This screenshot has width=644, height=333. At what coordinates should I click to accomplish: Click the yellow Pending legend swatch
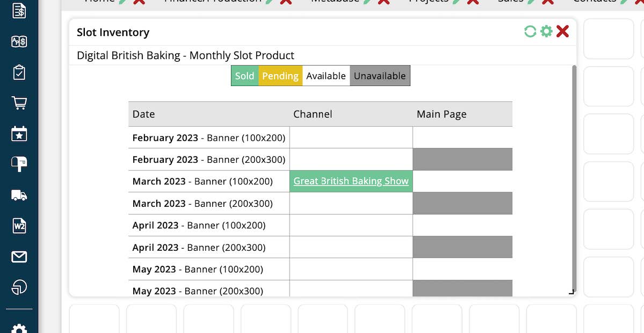coord(280,76)
